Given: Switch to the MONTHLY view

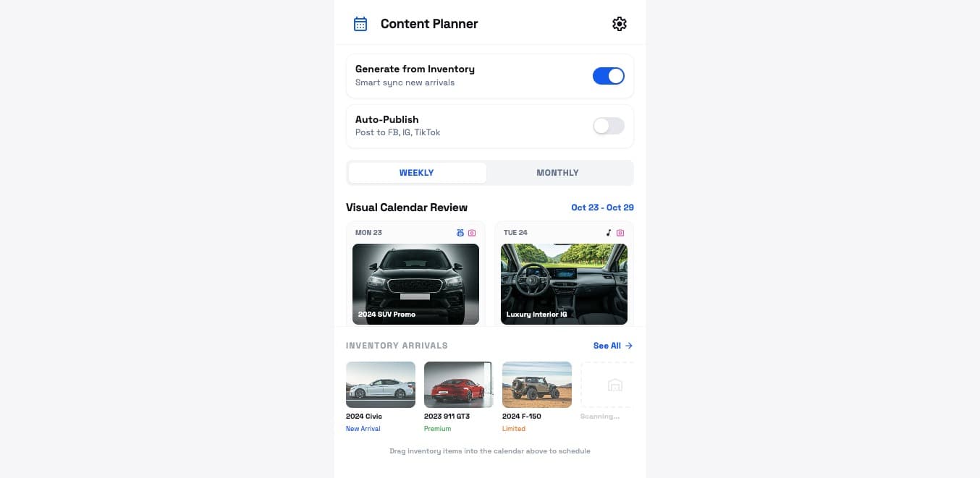Looking at the screenshot, I should 557,173.
